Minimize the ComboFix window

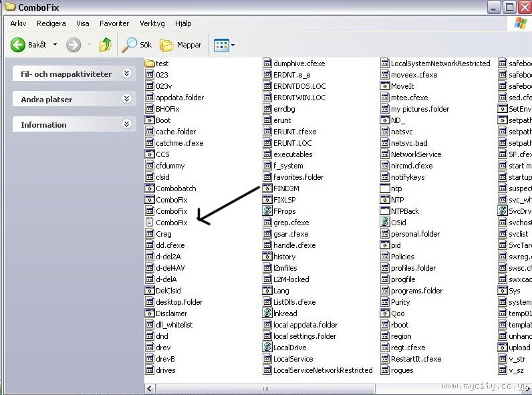[494, 7]
